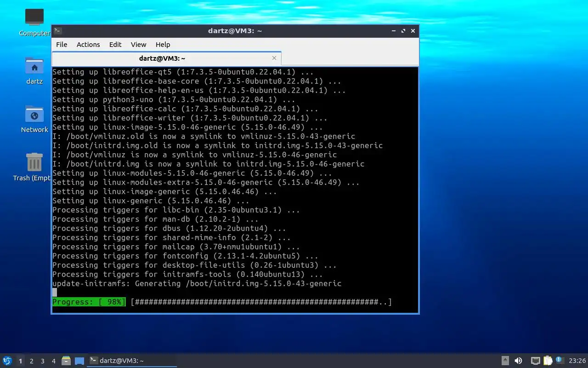Click '/boot/initrd.img.old is now a symlink' line
The image size is (588, 368).
(217, 145)
